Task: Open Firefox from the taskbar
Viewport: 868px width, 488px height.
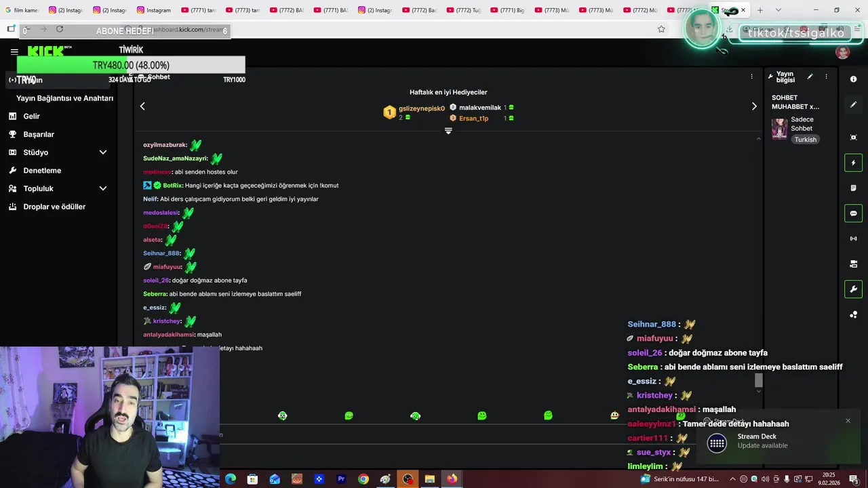Action: coord(452,479)
